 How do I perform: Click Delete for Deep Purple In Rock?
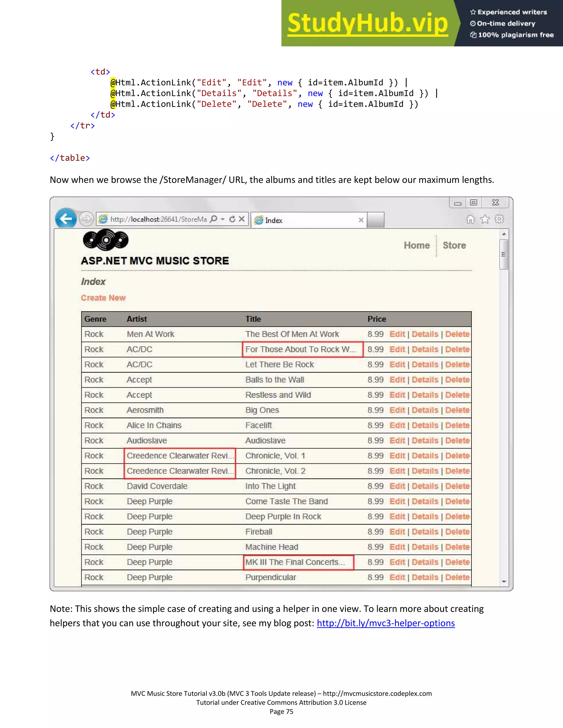(x=457, y=516)
